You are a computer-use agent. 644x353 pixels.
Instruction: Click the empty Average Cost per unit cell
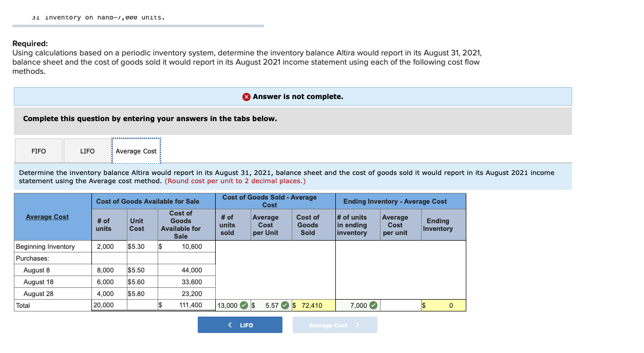[400, 305]
